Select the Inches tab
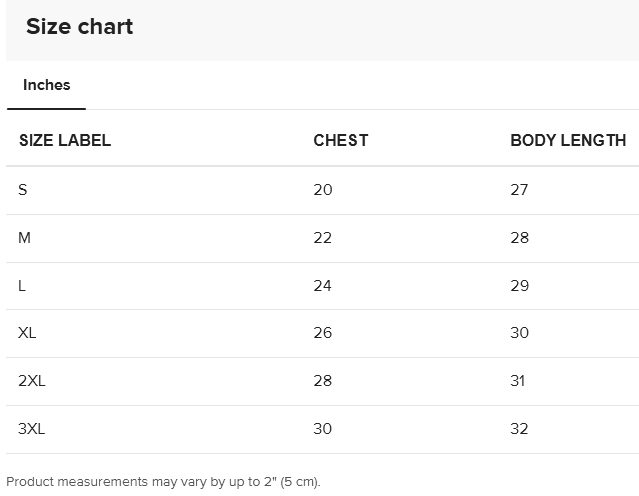639x496 pixels. pos(46,85)
